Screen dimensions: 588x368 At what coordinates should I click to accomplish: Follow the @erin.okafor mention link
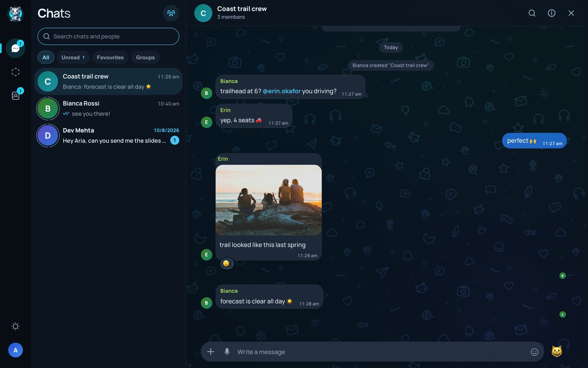coord(282,91)
